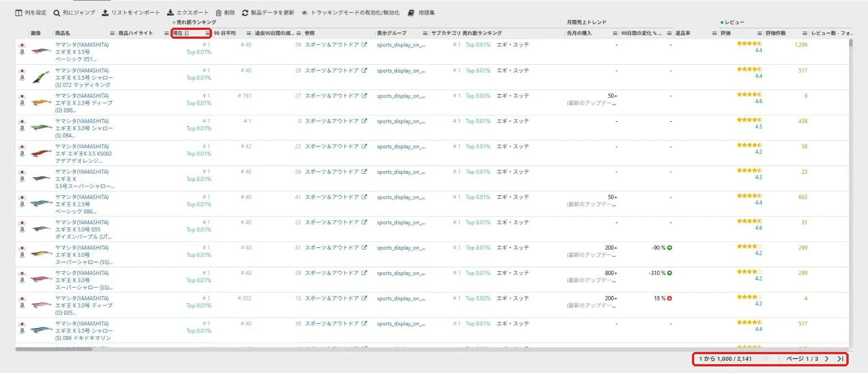Open product エギ王 K 3.0号 055 ポイズンパープル
This screenshot has height=373, width=868.
[84, 230]
